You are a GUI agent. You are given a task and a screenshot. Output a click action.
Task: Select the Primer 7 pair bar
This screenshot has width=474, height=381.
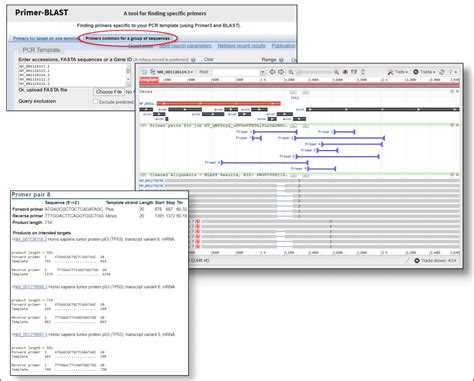click(x=257, y=138)
